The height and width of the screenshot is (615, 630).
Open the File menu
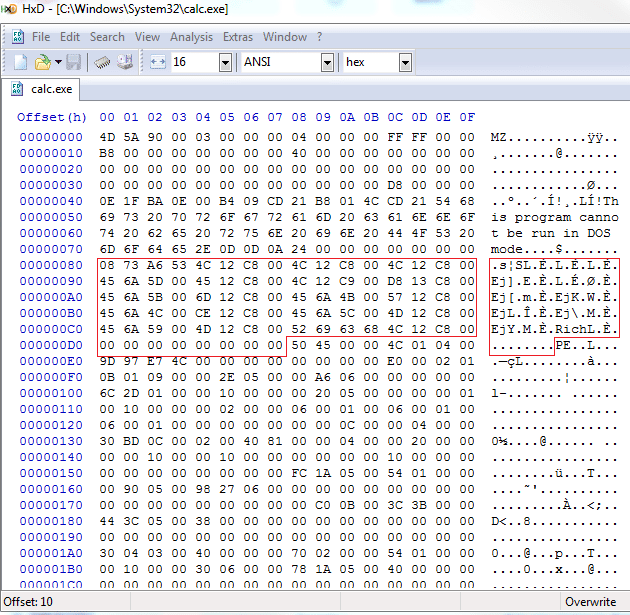(x=41, y=37)
